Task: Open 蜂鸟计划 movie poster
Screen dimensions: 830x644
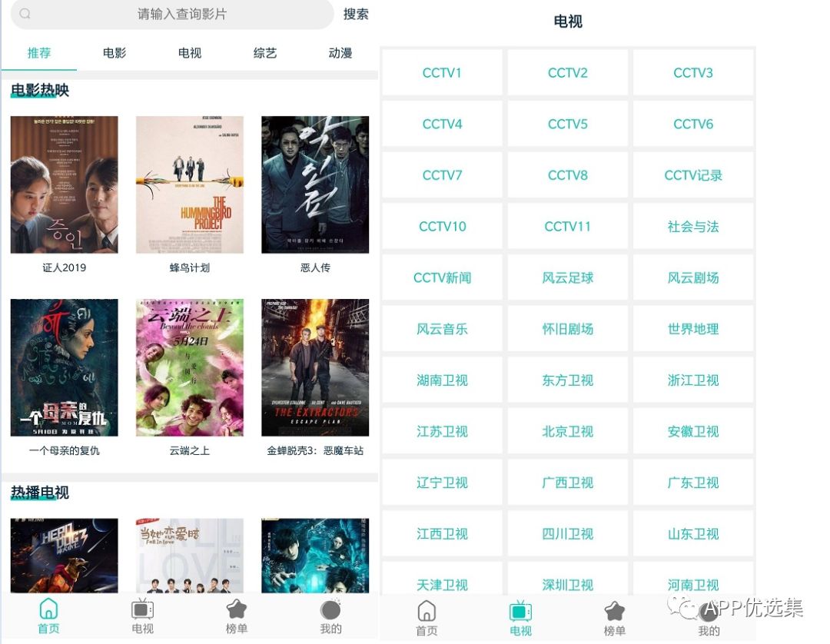Action: pos(190,184)
